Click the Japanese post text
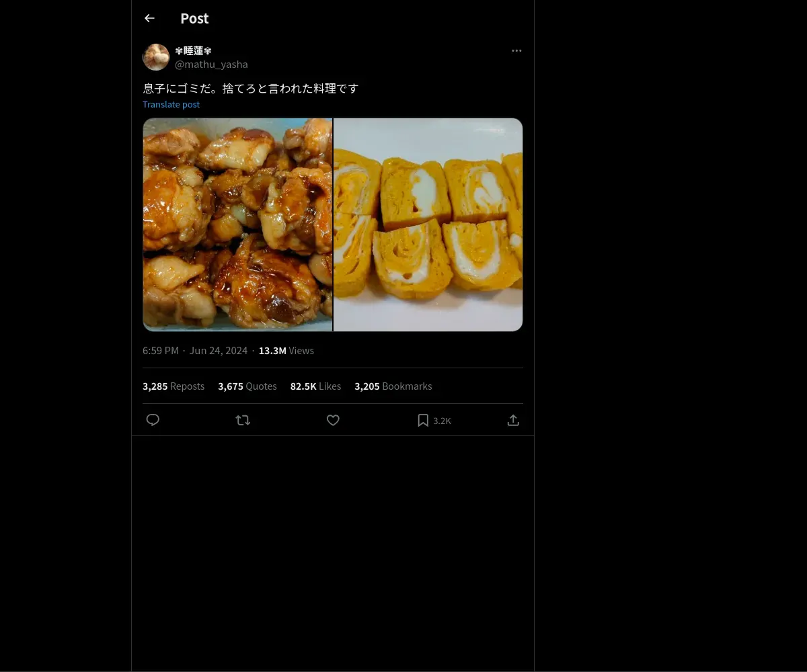The image size is (807, 672). [x=251, y=88]
